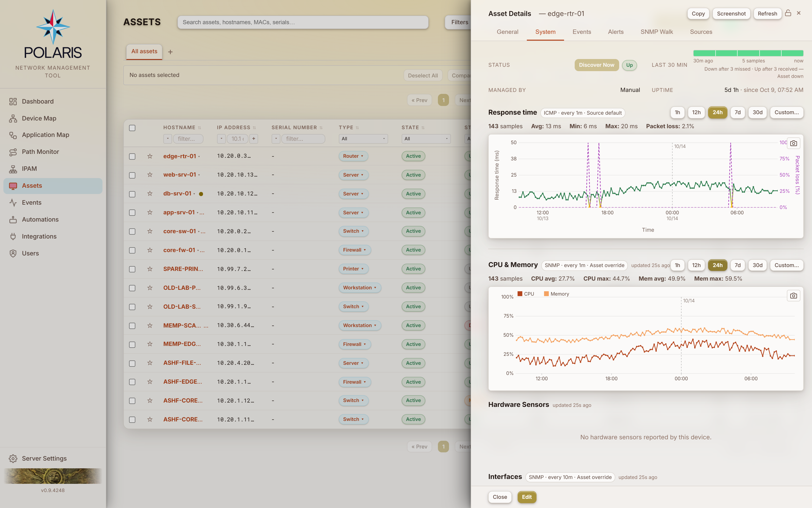
Task: Capture Response time chart with camera icon
Action: click(794, 143)
